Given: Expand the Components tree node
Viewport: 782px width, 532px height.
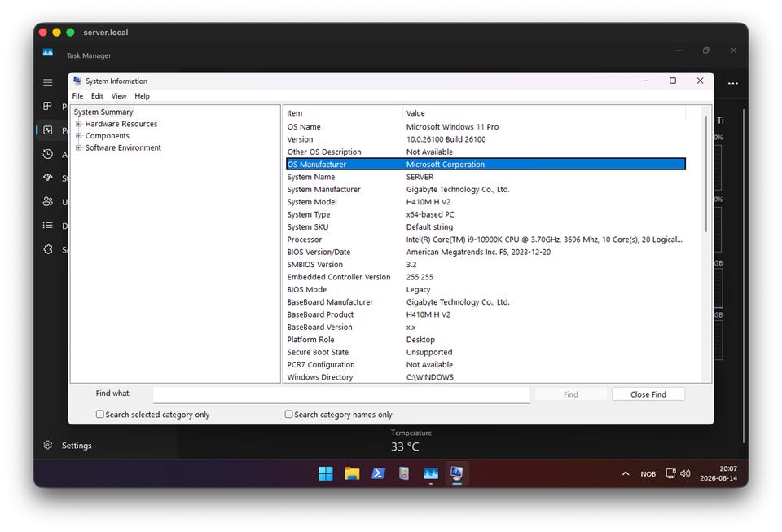Looking at the screenshot, I should 78,135.
